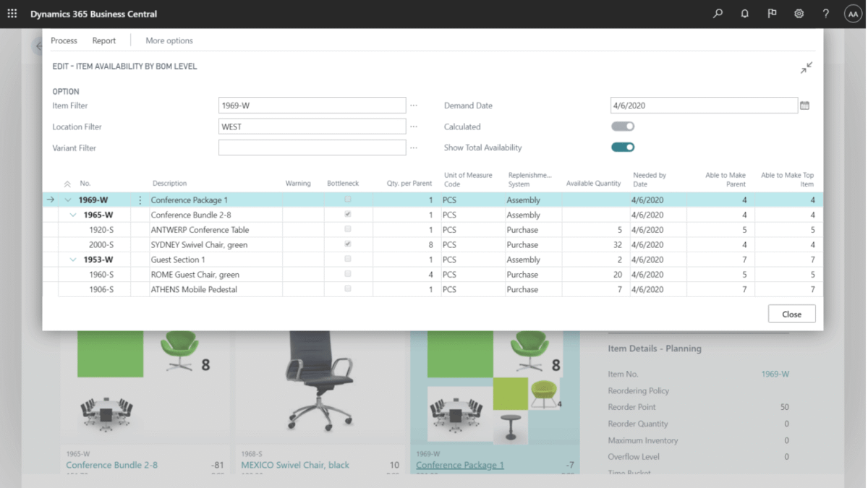Click the feedback flag icon
The image size is (868, 488).
coord(772,13)
